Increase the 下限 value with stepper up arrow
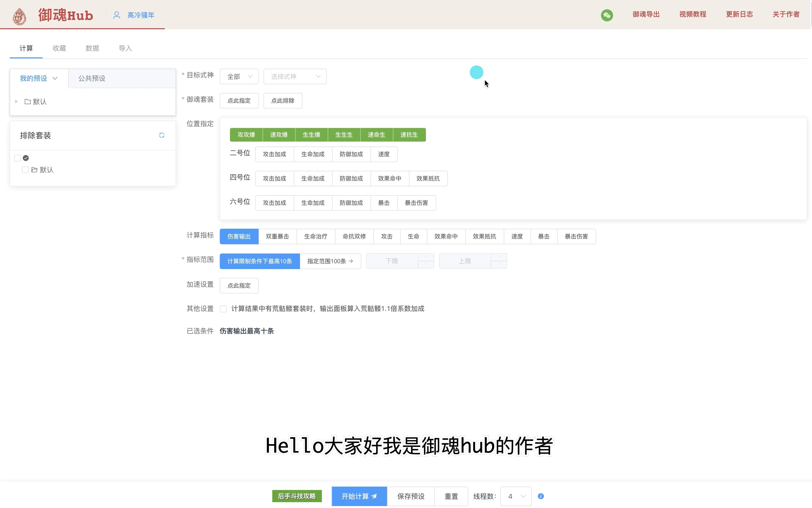The height and width of the screenshot is (508, 812). pyautogui.click(x=426, y=257)
